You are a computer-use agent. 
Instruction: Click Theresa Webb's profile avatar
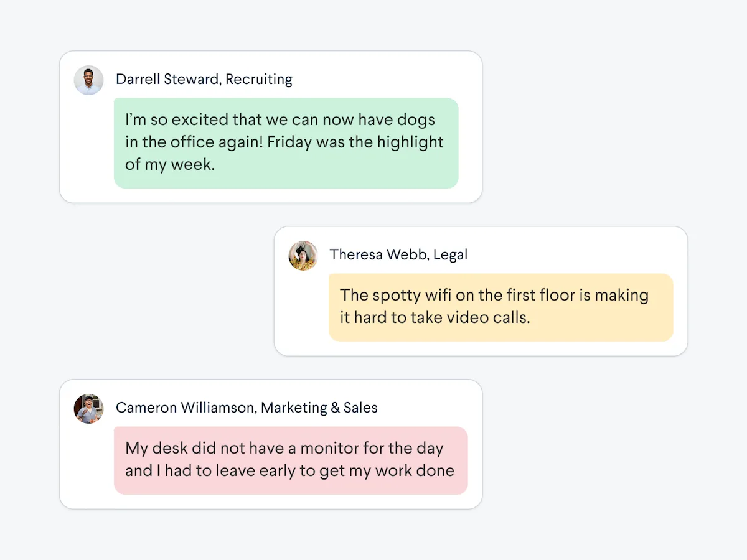pos(303,256)
